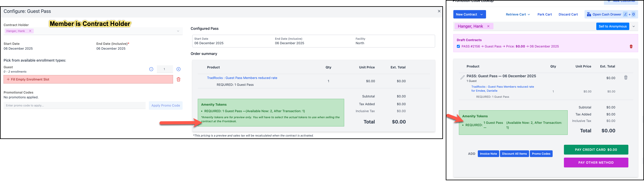Edit the Guest Pass cart item with pencil icon
Viewport: 644px width, 184px height.
tap(462, 77)
